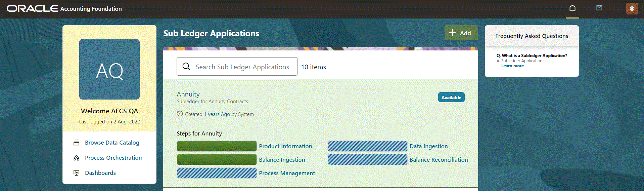This screenshot has width=644, height=191.
Task: Click the Data Ingestion striped progress bar
Action: (368, 146)
